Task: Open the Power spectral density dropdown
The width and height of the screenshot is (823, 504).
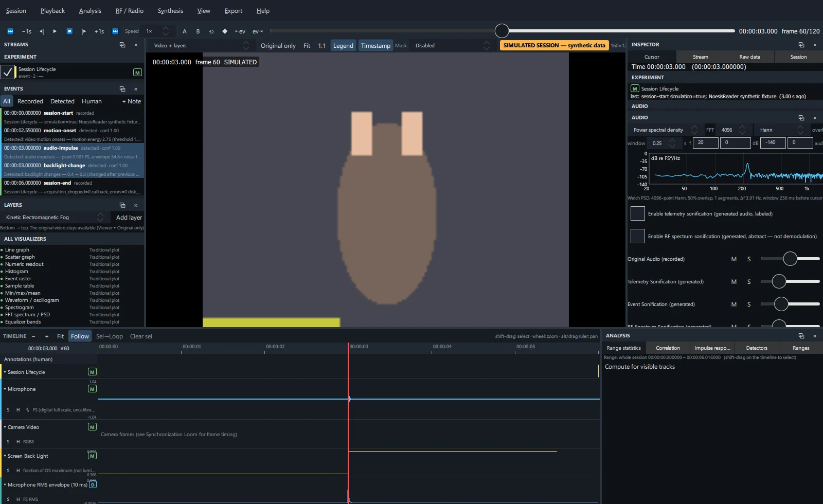Action: point(665,130)
